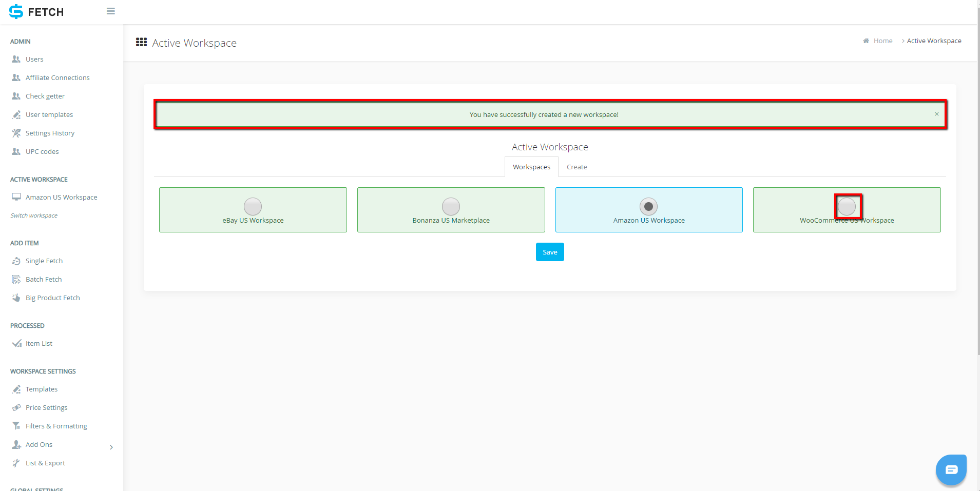This screenshot has height=491, width=980.
Task: Select the Bonanza US Marketplace radio button
Action: (451, 206)
